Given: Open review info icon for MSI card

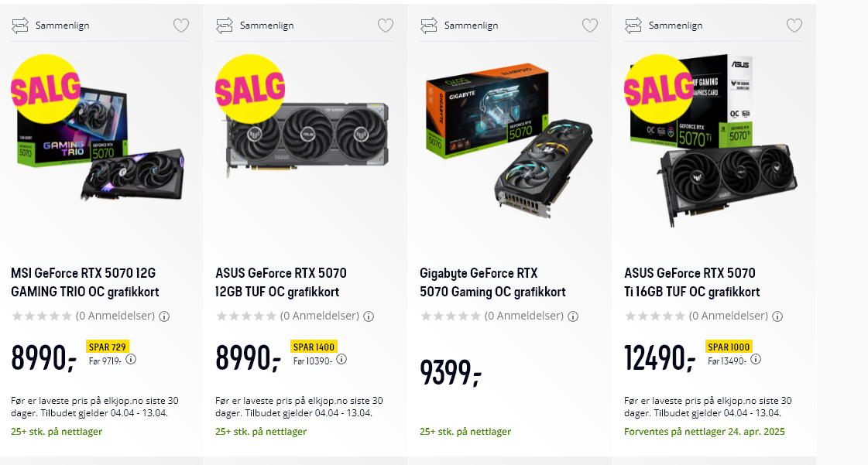Looking at the screenshot, I should pos(164,316).
